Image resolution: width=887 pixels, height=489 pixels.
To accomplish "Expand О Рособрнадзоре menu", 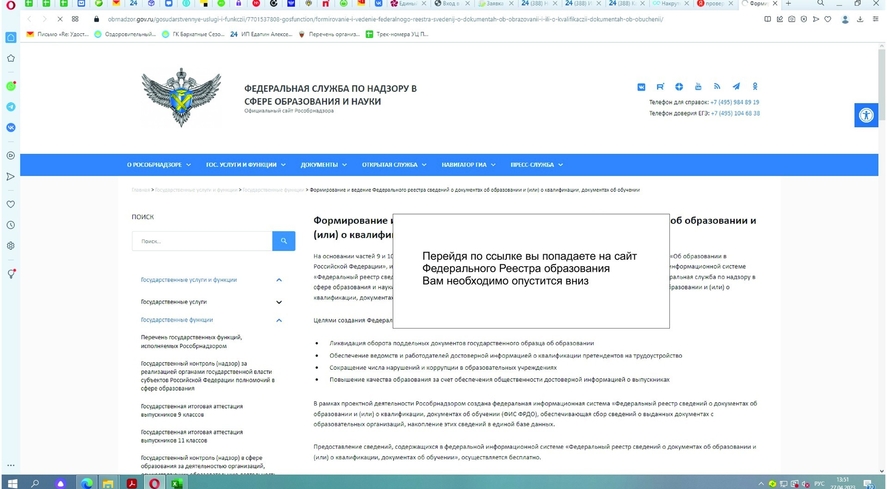I will tap(159, 165).
